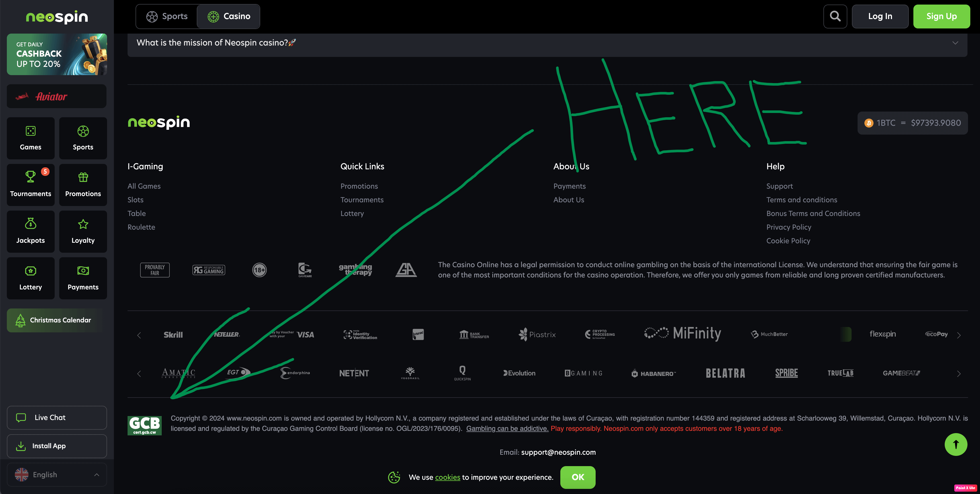Open the Support link under Help
This screenshot has height=494, width=980.
(780, 186)
